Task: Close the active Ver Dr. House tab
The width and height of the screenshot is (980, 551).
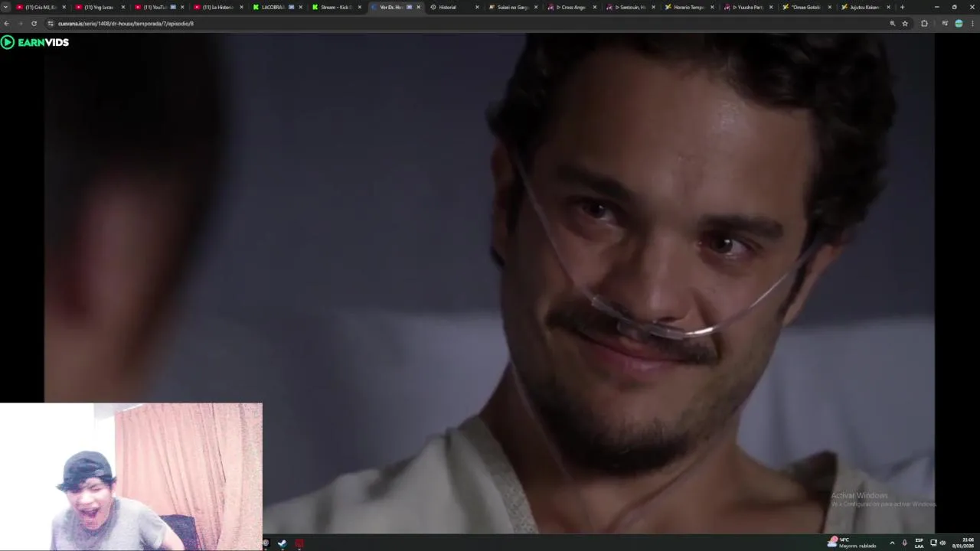Action: pyautogui.click(x=418, y=7)
